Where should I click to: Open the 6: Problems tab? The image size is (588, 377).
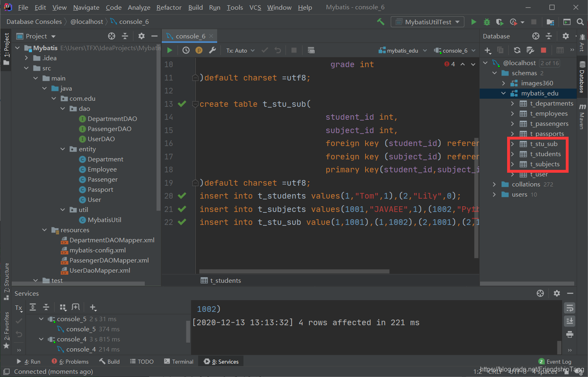70,362
